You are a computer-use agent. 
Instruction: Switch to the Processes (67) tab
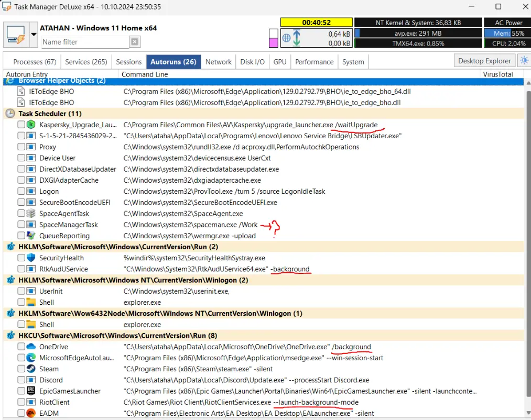35,62
